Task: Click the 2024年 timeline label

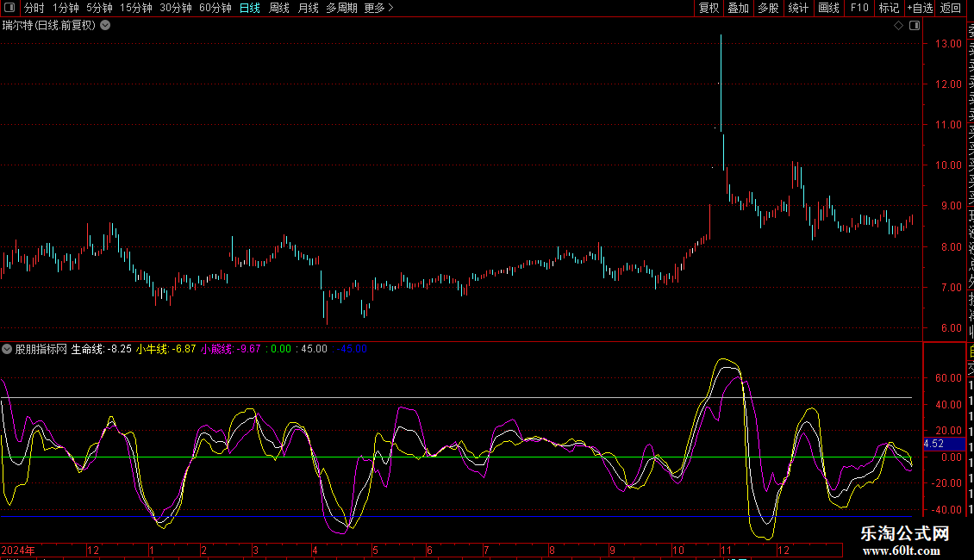Action: [18, 550]
